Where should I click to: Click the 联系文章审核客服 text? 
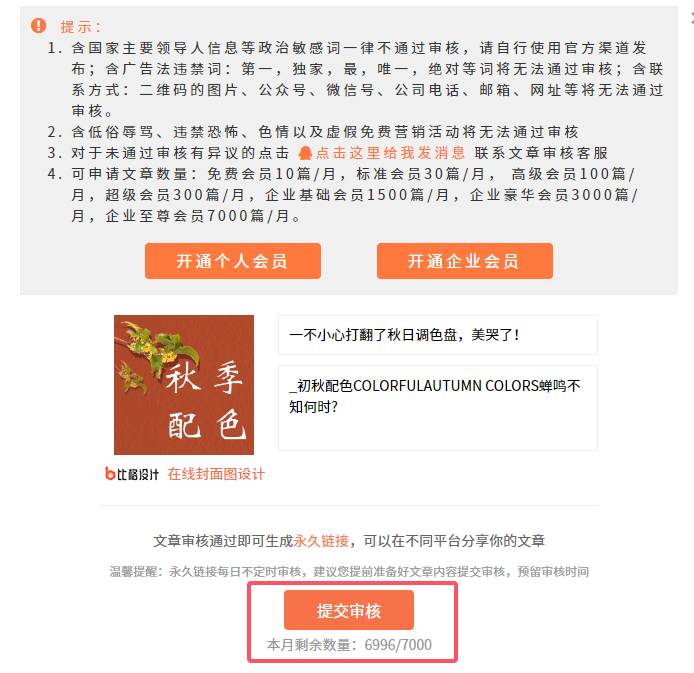pos(541,153)
